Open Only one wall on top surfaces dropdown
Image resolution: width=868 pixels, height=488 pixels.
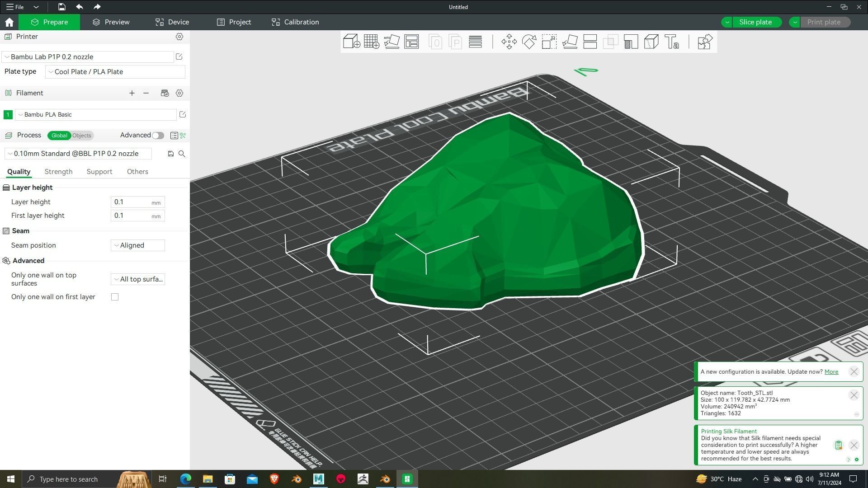coord(138,279)
